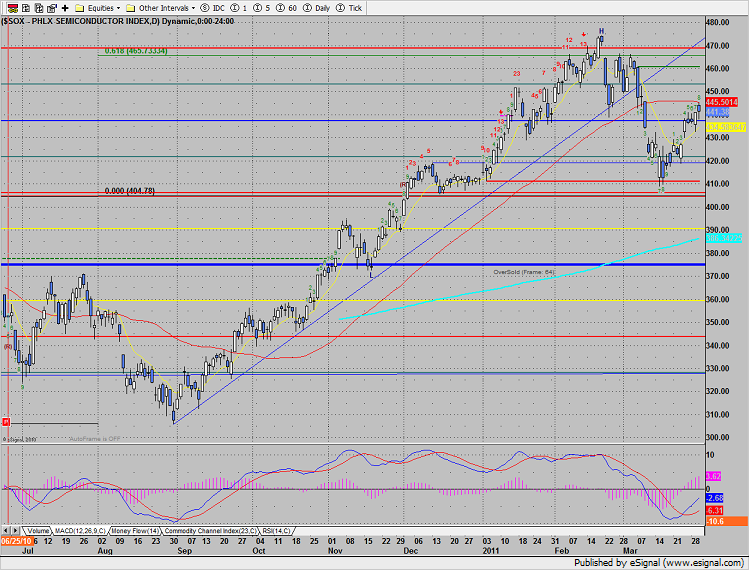This screenshot has height=570, width=749.
Task: Click the third toolbar icon with paired pages
Action: coord(39,8)
